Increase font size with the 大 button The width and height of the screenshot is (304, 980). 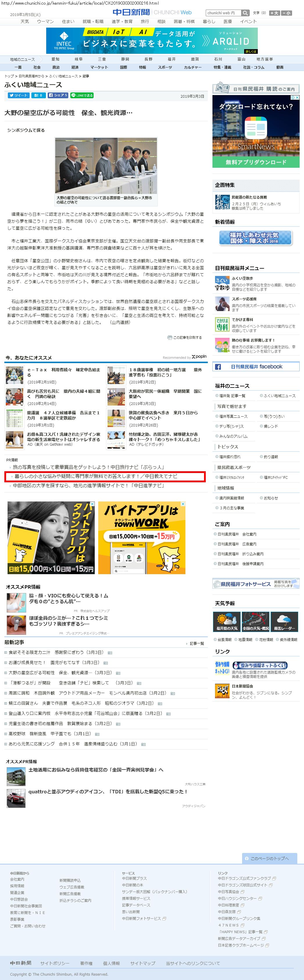point(274,13)
